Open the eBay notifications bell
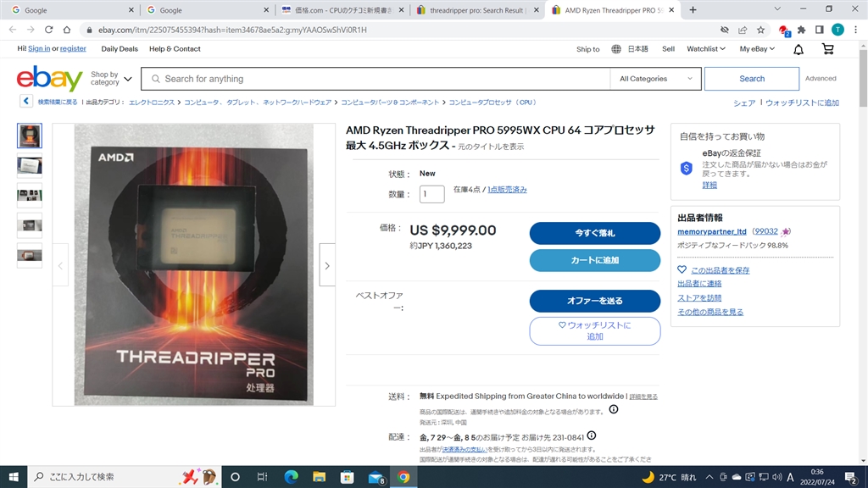 (x=798, y=50)
